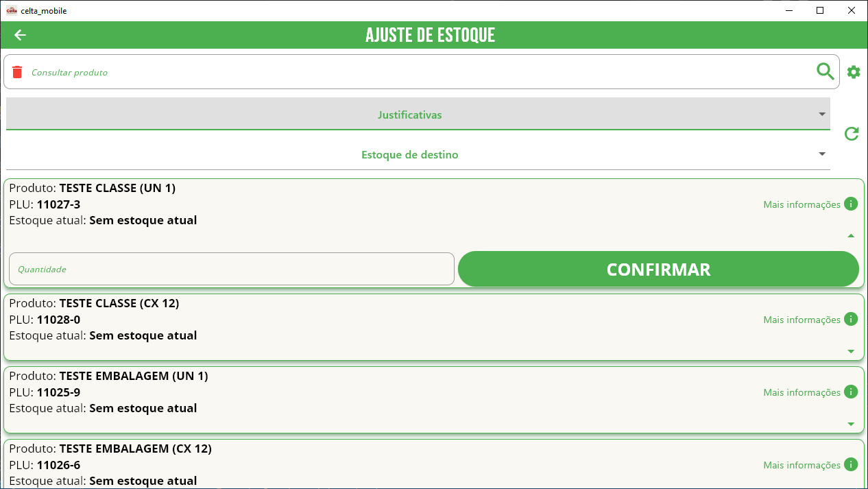The height and width of the screenshot is (489, 868).
Task: Open settings gear icon
Action: (x=854, y=72)
